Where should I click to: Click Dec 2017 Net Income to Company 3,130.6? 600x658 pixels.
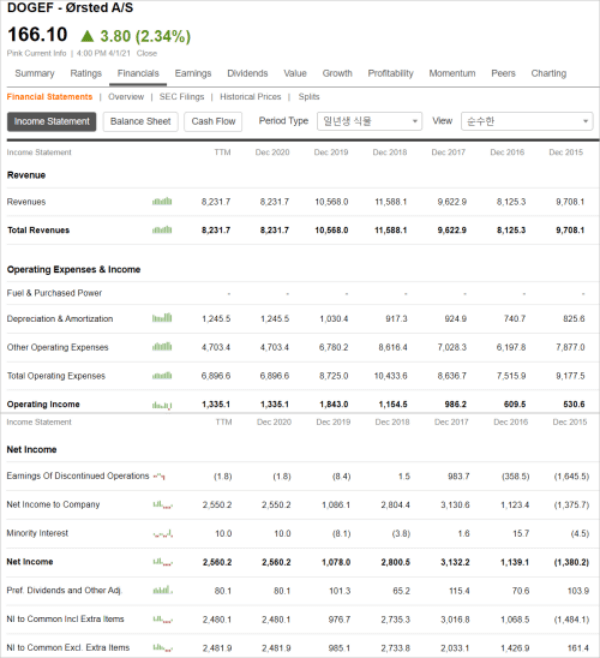(455, 505)
